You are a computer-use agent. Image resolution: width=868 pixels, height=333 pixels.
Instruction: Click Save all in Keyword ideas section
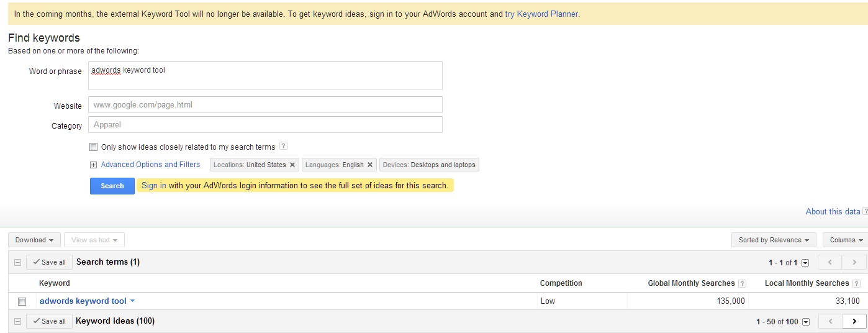click(49, 321)
